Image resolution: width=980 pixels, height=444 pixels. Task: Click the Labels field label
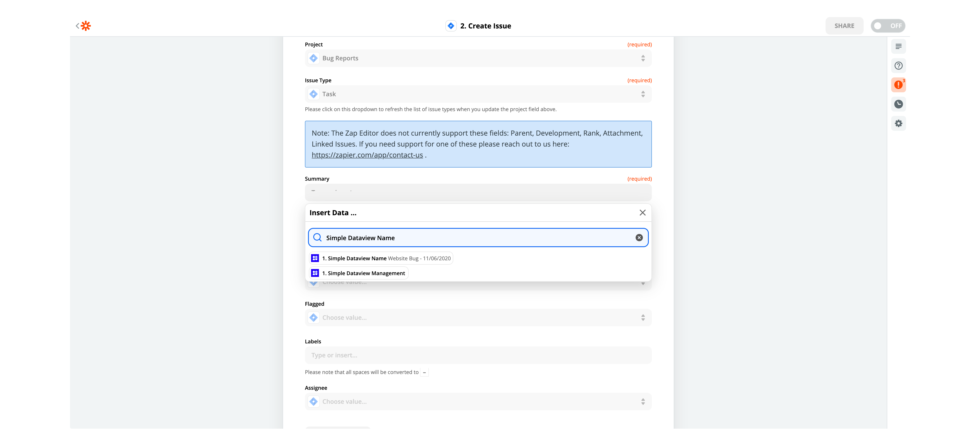coord(313,342)
